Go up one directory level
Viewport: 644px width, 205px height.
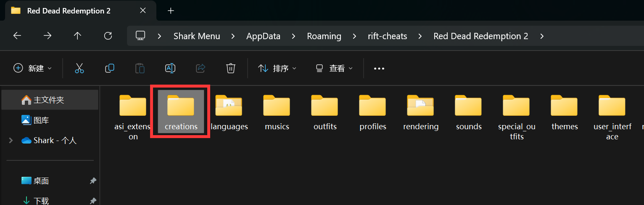point(77,36)
